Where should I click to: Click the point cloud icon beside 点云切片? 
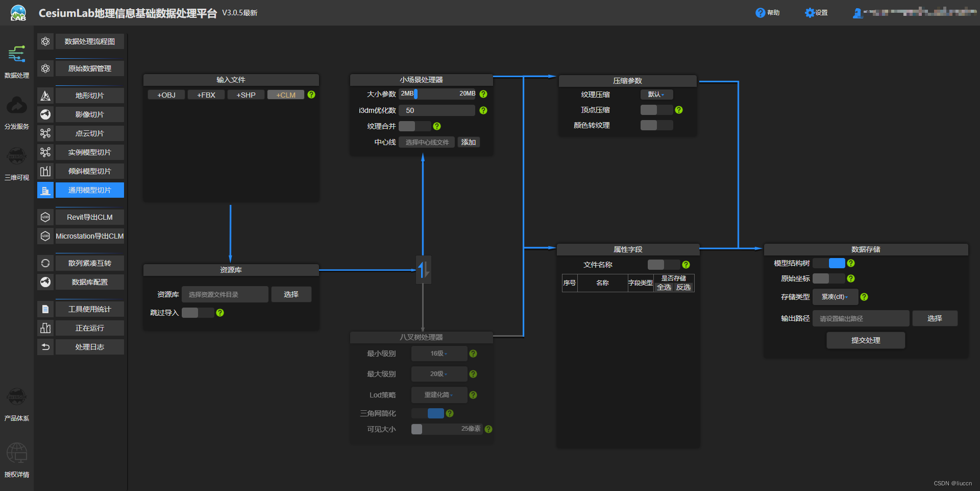(x=45, y=133)
